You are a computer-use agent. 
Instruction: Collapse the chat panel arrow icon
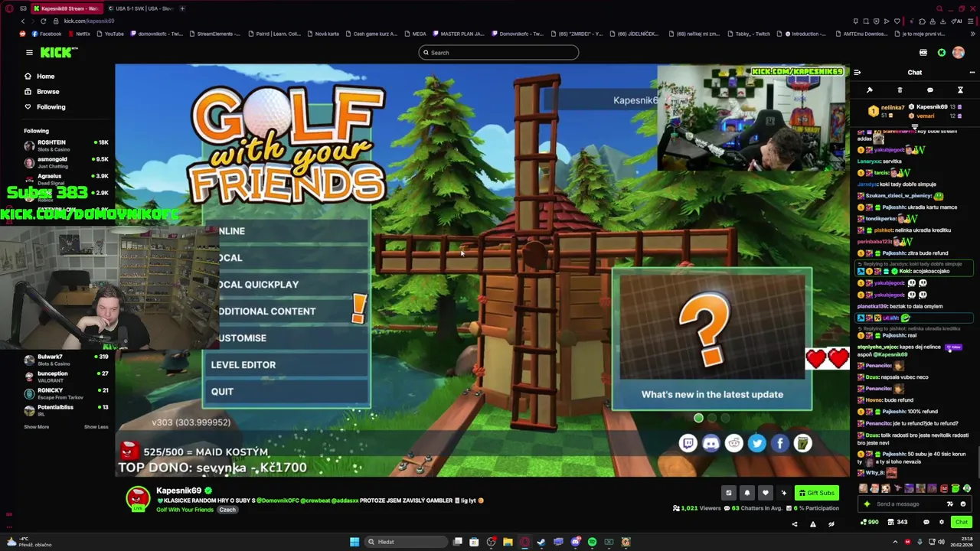tap(857, 73)
